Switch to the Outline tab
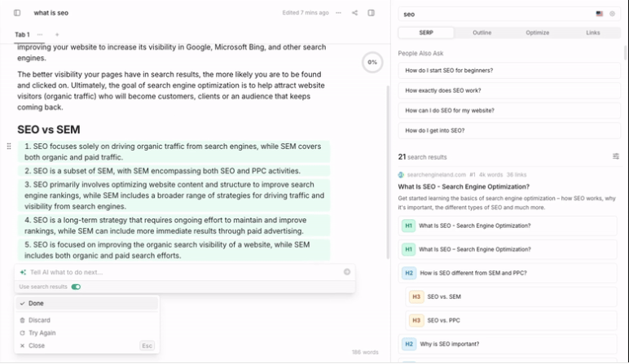 [x=482, y=33]
